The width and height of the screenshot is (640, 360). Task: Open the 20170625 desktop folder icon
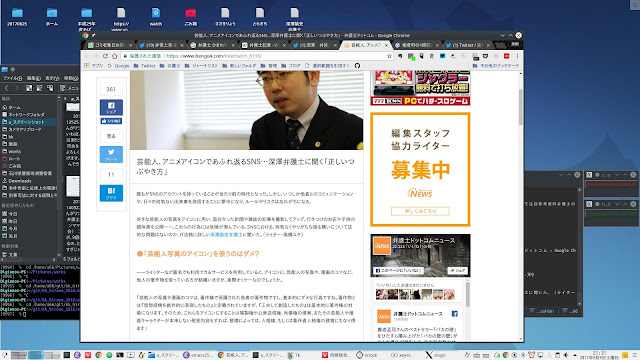tap(17, 17)
